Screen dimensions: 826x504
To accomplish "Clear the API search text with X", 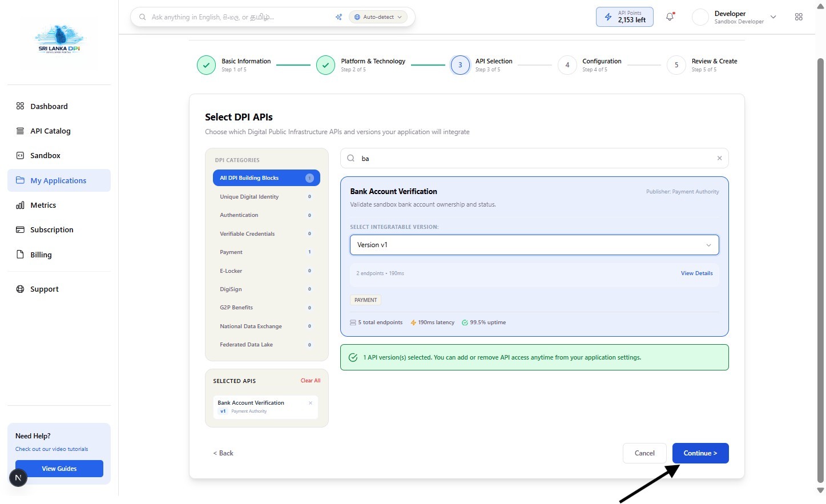I will pyautogui.click(x=719, y=158).
